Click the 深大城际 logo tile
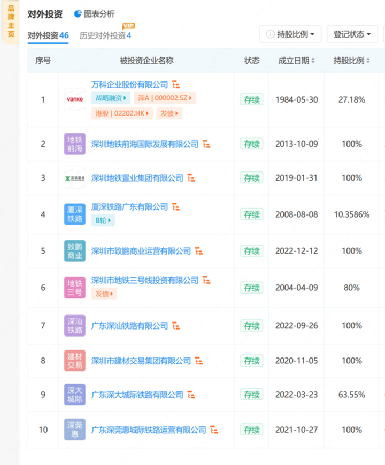385x465 pixels. coord(75,395)
